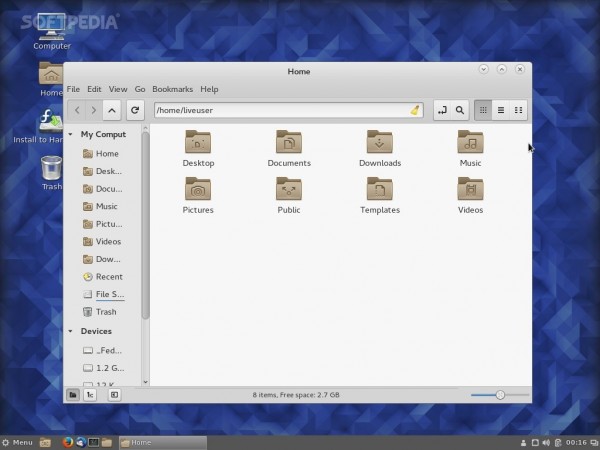This screenshot has height=450, width=600.
Task: Select the Trash desktop icon
Action: coord(51,173)
